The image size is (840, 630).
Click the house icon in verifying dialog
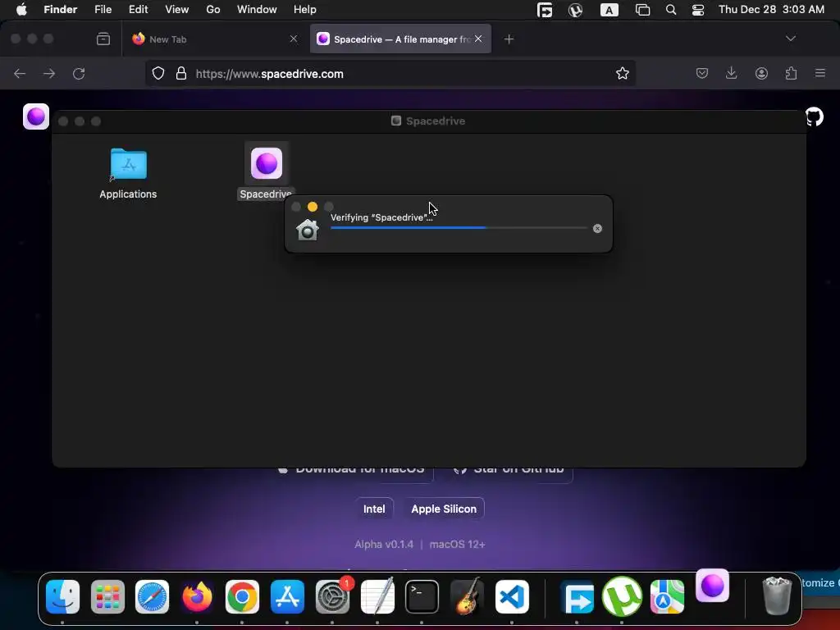point(308,230)
